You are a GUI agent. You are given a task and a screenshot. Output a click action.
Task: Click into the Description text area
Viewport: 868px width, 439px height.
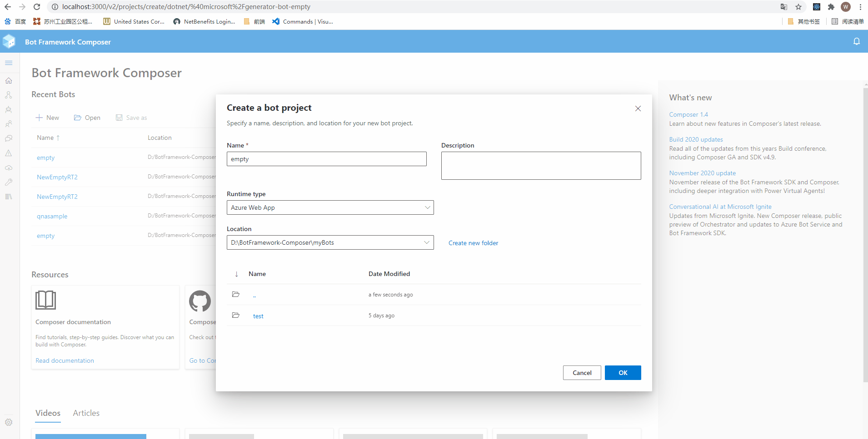541,166
